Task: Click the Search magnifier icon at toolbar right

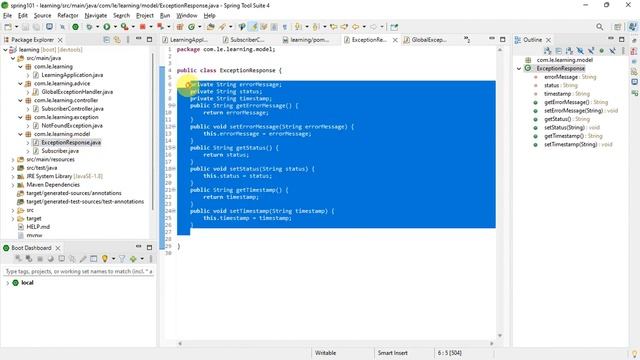Action: point(599,27)
